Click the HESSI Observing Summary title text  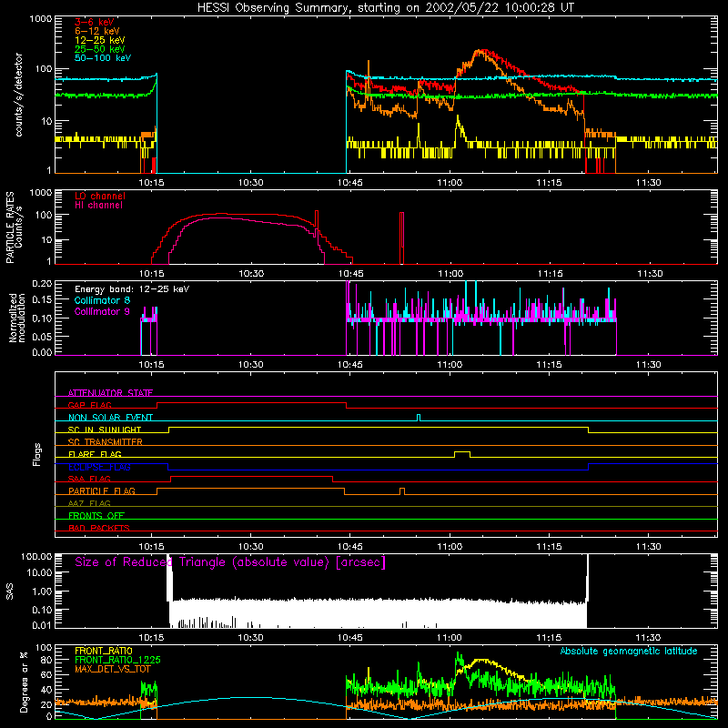click(385, 8)
